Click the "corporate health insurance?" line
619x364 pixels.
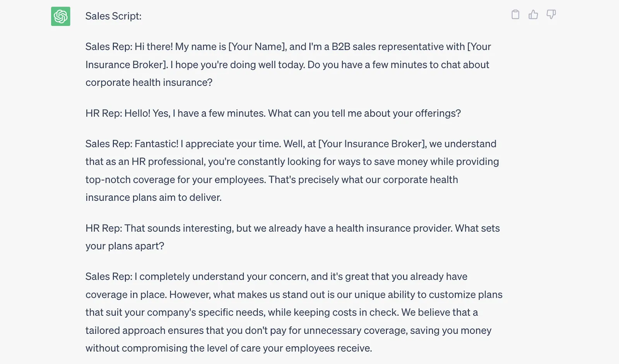pyautogui.click(x=149, y=83)
